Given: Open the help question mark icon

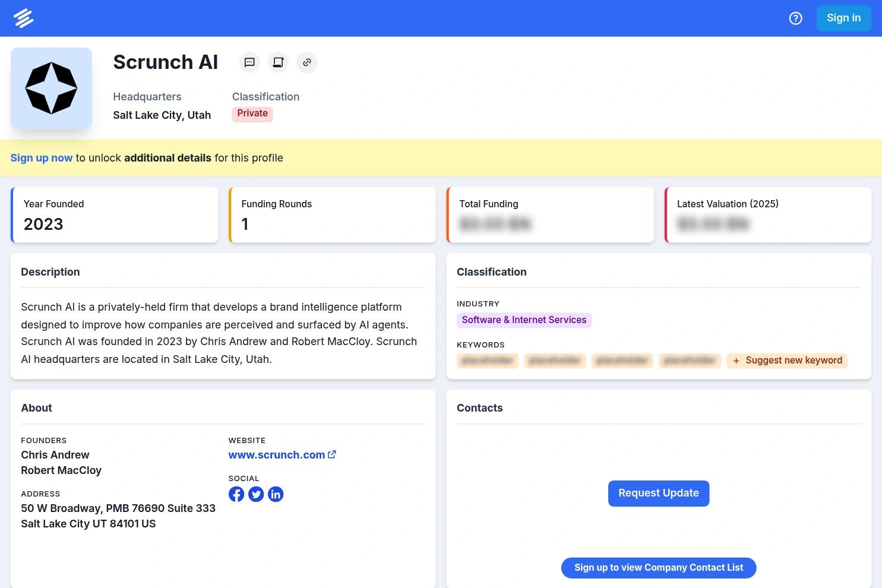Looking at the screenshot, I should [795, 18].
